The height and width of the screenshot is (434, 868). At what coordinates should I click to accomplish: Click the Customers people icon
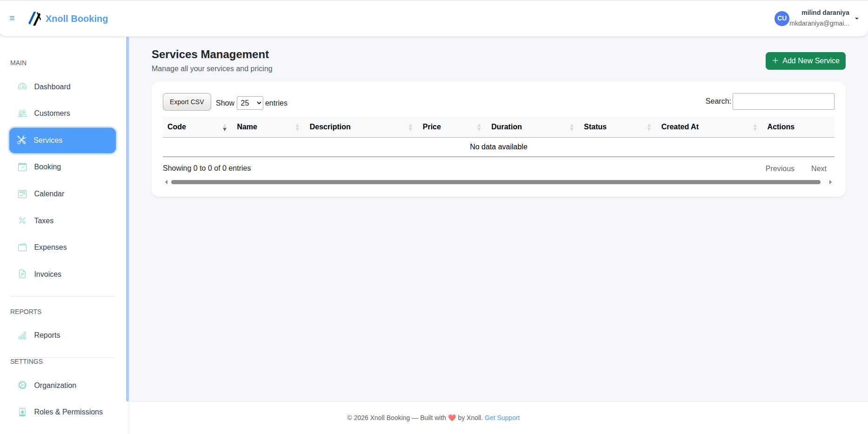(x=22, y=113)
